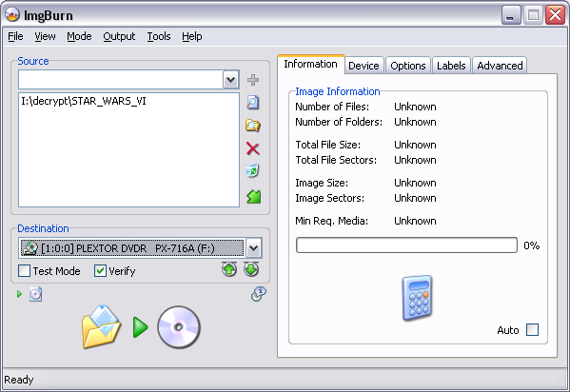Click the browse for a file icon
The height and width of the screenshot is (392, 570).
[x=253, y=103]
